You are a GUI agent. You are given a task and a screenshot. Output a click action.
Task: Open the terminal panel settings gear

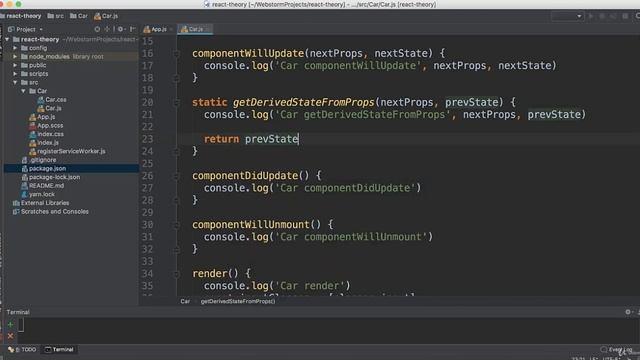(x=628, y=312)
